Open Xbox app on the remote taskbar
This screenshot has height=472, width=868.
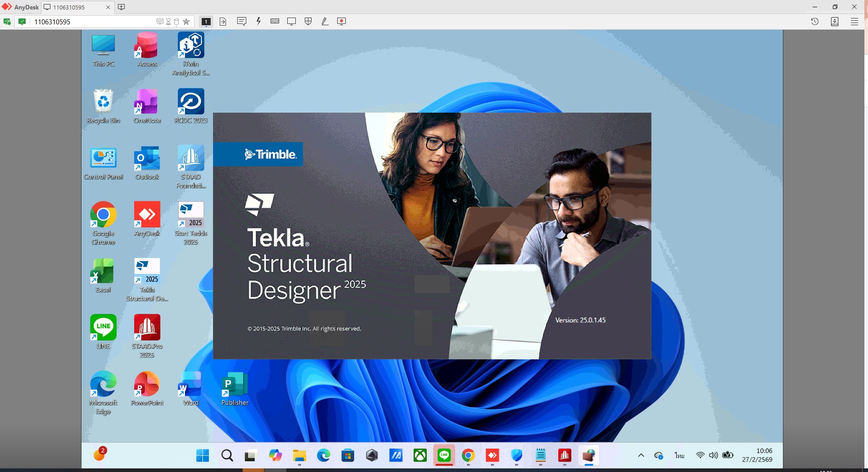click(x=420, y=456)
